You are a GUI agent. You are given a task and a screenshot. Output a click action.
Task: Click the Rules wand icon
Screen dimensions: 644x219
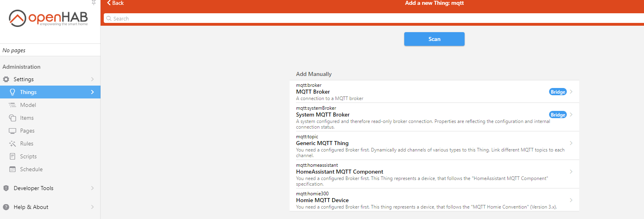pos(12,143)
